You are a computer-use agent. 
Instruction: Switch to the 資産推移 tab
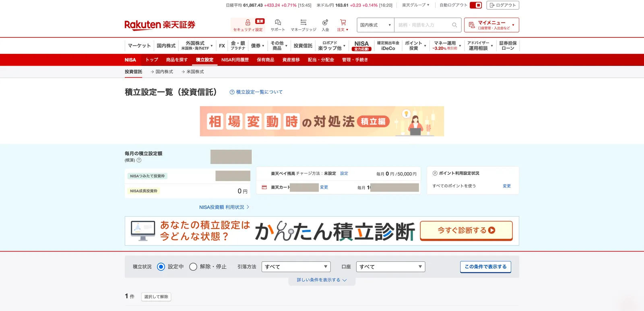point(291,60)
